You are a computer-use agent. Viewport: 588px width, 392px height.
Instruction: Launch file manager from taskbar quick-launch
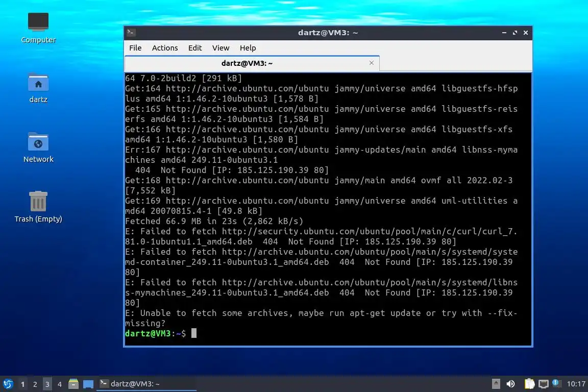[73, 384]
